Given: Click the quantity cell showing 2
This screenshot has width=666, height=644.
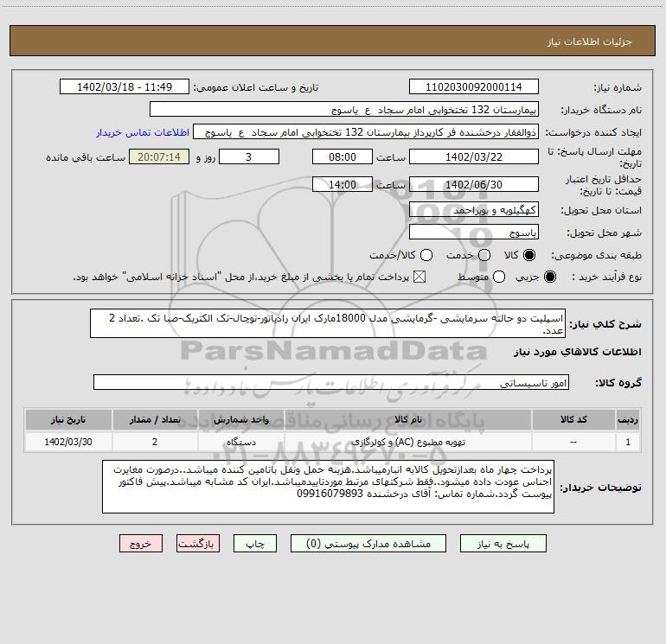Looking at the screenshot, I should 155,442.
